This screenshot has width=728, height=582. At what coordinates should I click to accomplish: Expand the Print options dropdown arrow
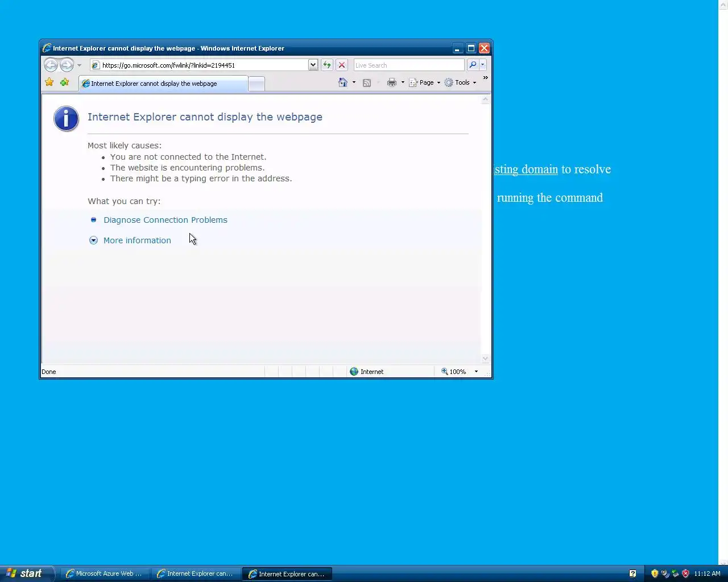403,82
